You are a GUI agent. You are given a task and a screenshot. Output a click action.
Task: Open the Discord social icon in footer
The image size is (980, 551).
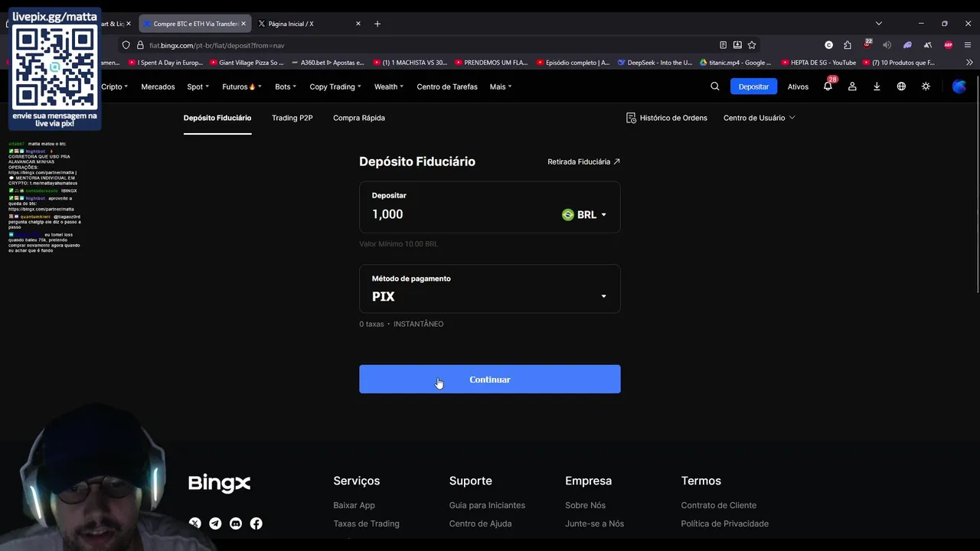(x=236, y=523)
